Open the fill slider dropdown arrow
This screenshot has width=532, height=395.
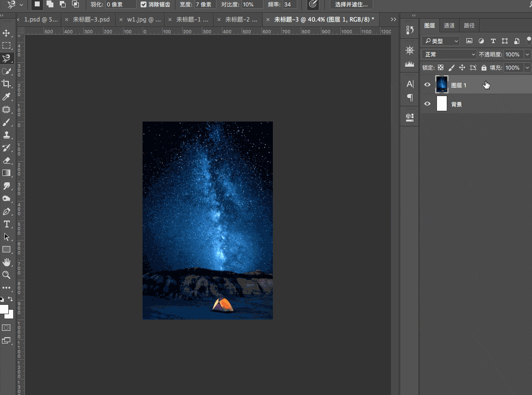click(527, 68)
